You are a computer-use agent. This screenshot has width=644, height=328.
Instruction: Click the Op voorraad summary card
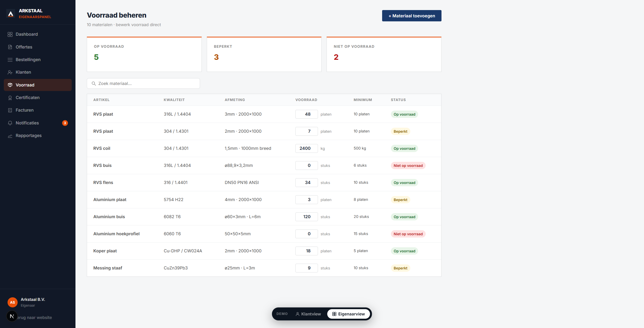point(144,54)
